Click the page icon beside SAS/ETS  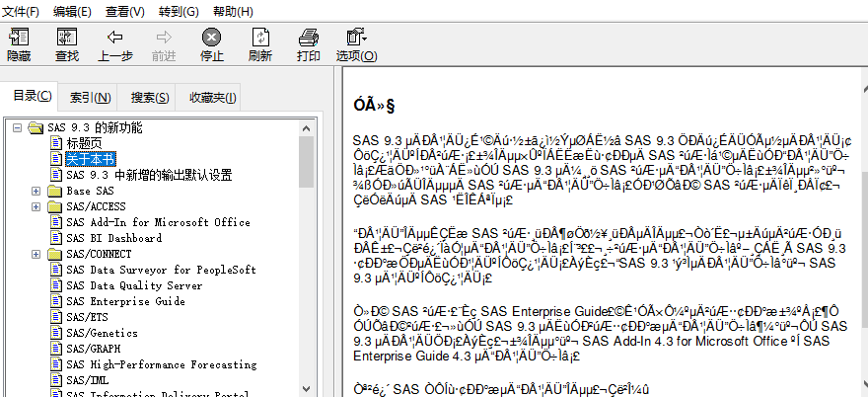pos(56,317)
